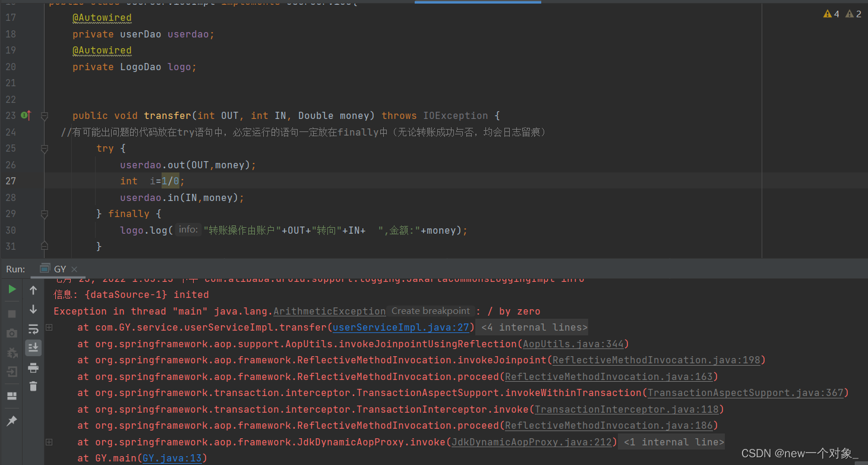Toggle Soft-Wrap in the console

33,329
